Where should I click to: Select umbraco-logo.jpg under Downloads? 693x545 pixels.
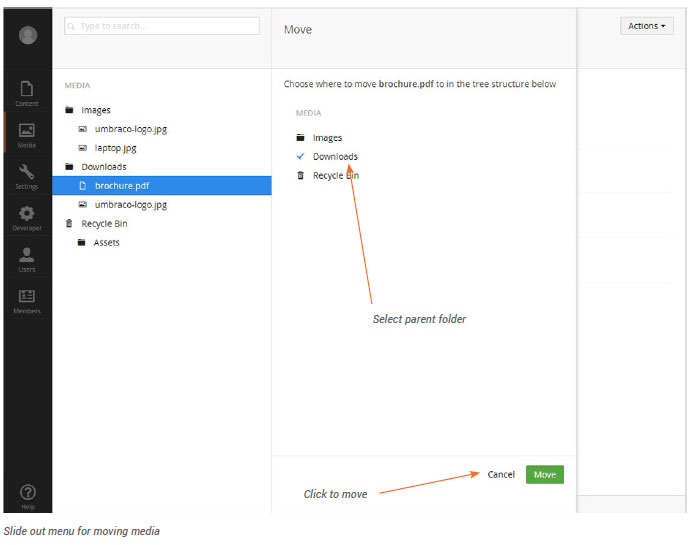coord(131,205)
